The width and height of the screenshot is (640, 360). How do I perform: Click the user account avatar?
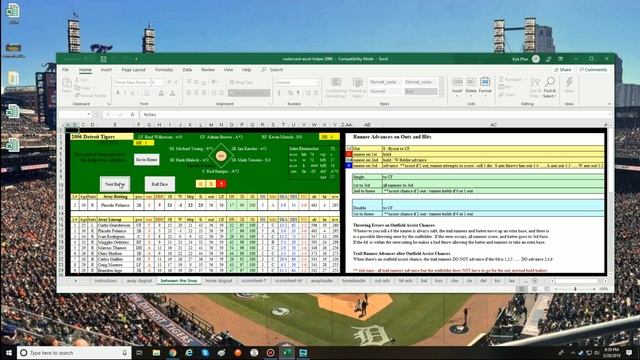click(x=536, y=59)
